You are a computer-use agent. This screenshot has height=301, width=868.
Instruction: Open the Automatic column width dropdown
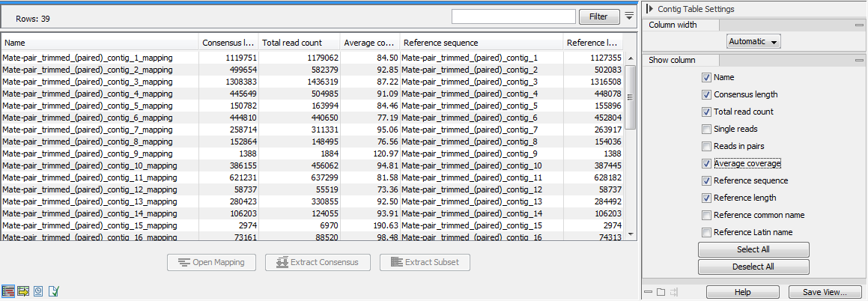click(753, 42)
